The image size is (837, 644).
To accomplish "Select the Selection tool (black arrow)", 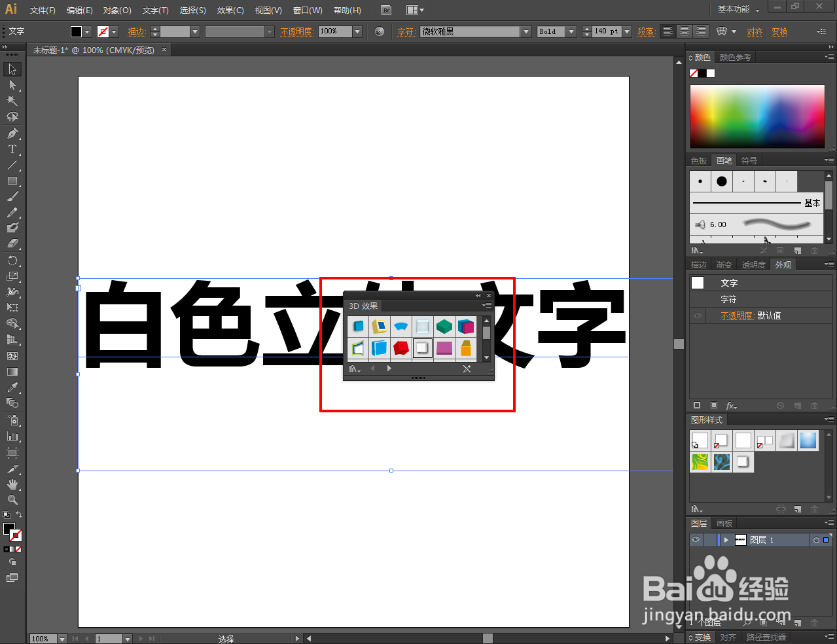I will 12,69.
